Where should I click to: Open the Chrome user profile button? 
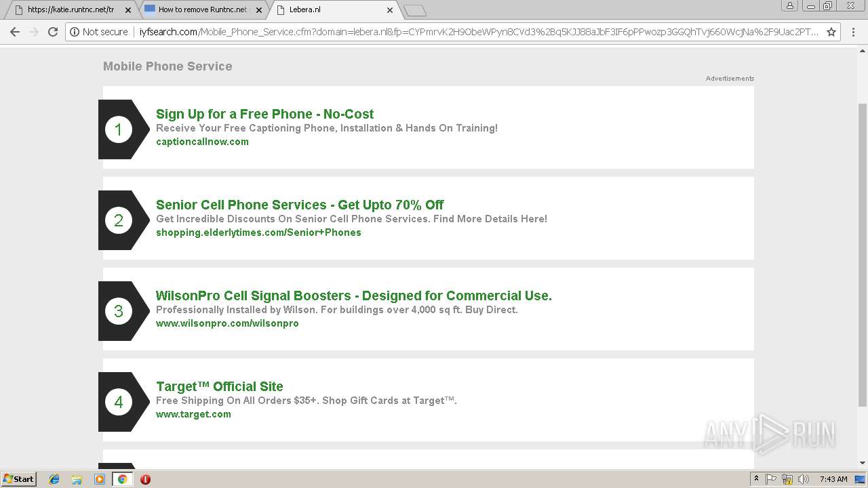[790, 5]
